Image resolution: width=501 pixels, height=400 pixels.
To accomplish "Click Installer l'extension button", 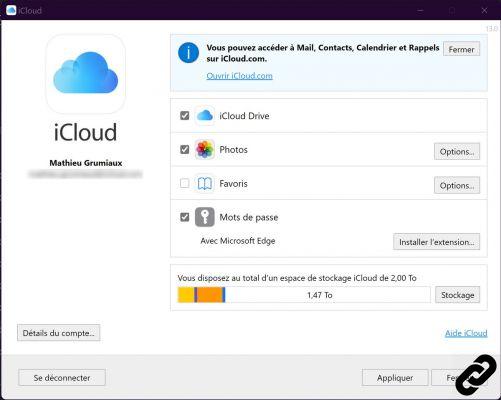I will coord(437,242).
